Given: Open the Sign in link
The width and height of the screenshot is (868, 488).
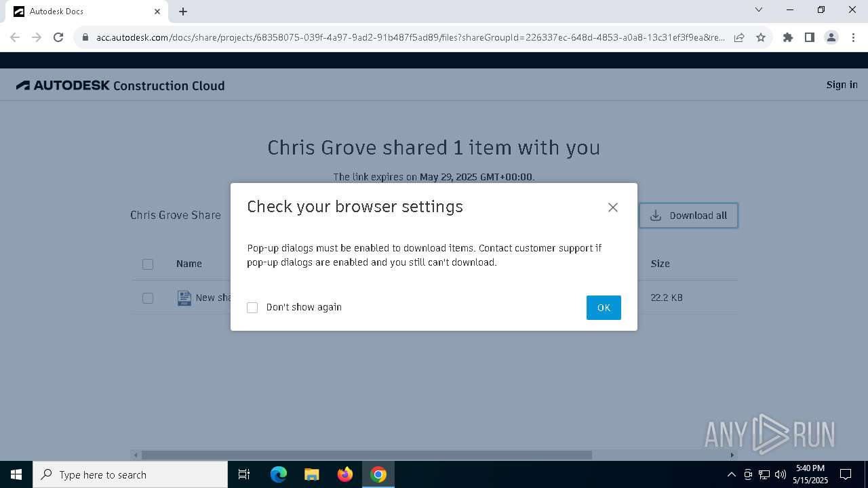Looking at the screenshot, I should click(842, 85).
